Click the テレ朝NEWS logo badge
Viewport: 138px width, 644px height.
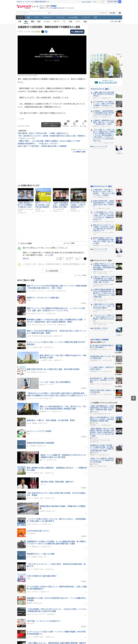pos(77,32)
